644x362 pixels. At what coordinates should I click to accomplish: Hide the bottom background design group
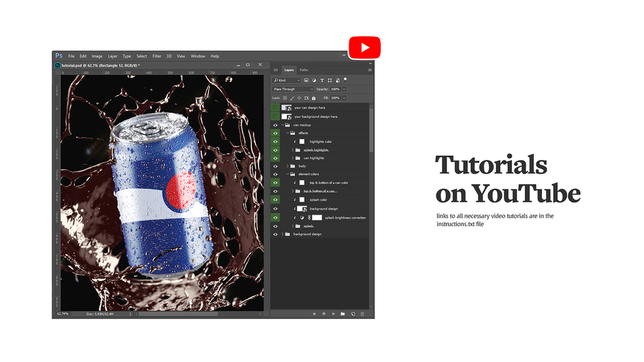click(x=275, y=234)
